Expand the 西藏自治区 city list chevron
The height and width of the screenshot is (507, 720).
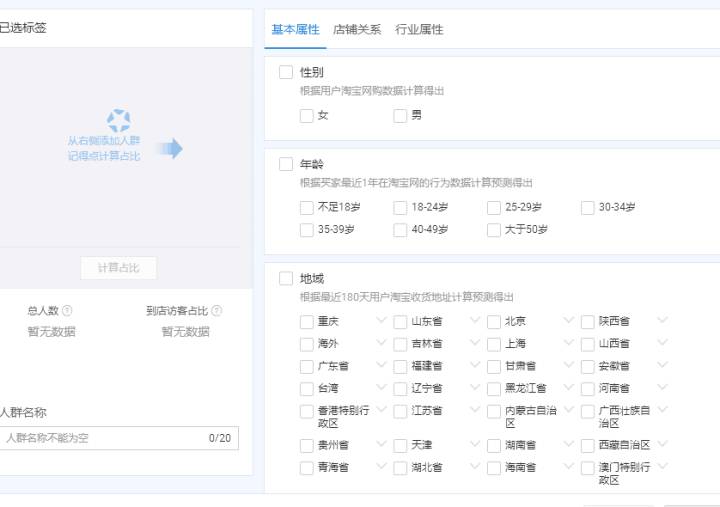coord(662,444)
